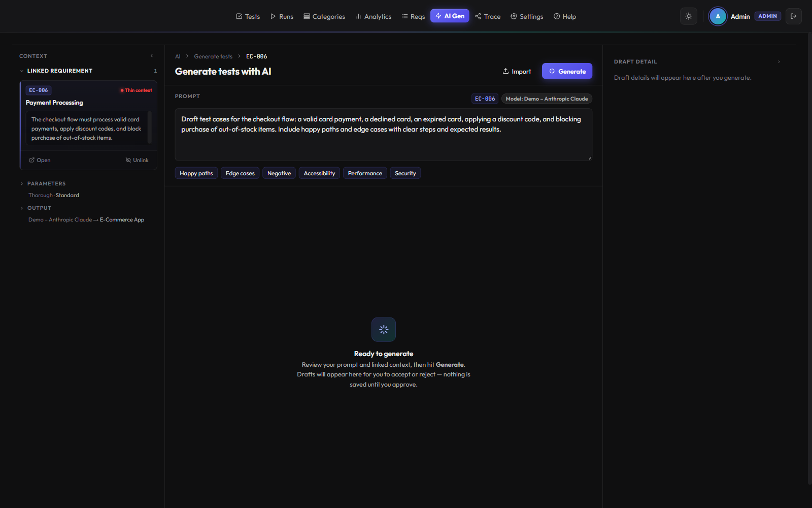Click the page vertical scrollbar
This screenshot has height=508, width=812.
click(809, 259)
